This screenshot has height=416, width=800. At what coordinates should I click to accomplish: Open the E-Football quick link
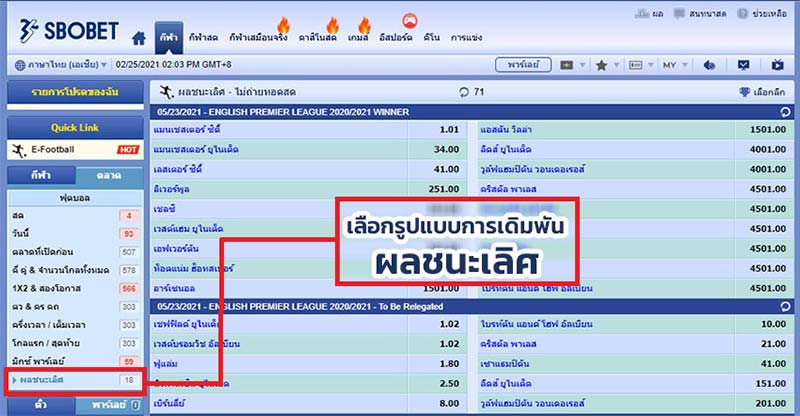[x=76, y=150]
